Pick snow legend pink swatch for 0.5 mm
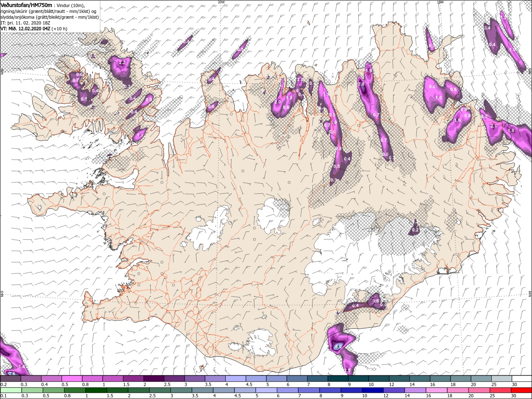The width and height of the screenshot is (532, 399). pos(71,378)
